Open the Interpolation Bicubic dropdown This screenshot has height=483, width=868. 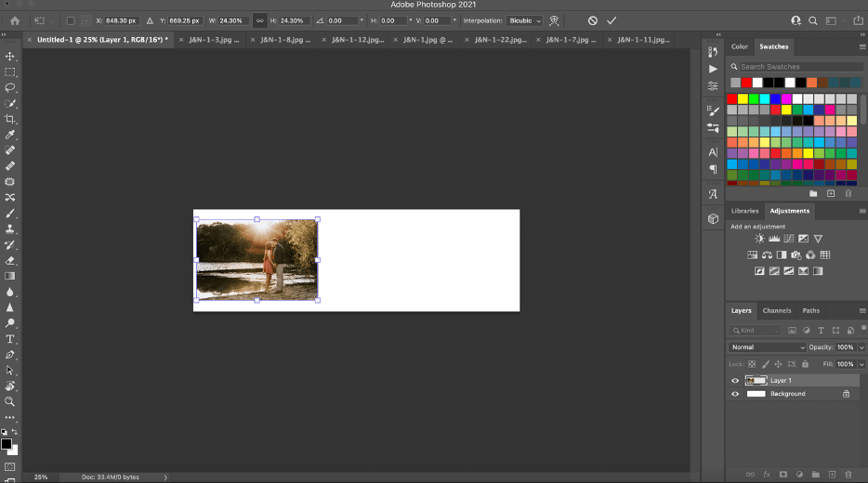(x=524, y=21)
